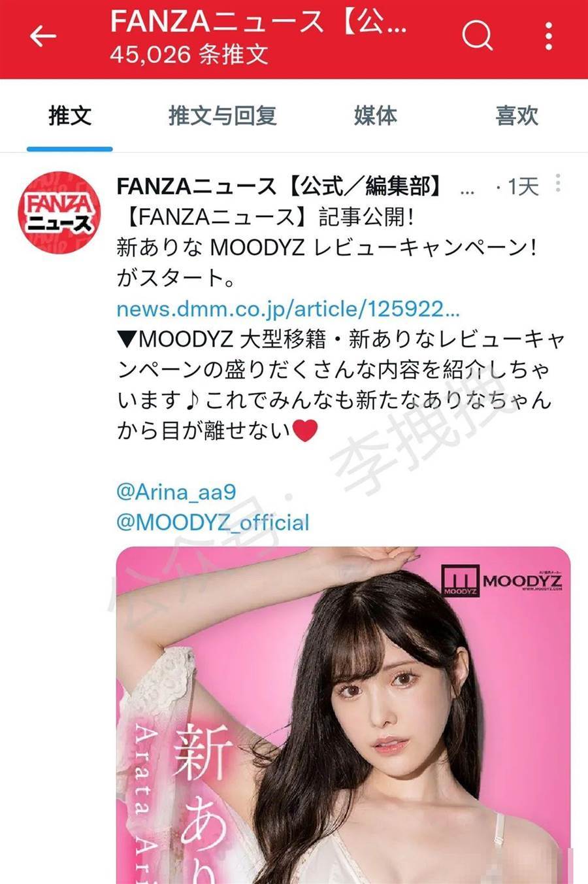The image size is (588, 884).
Task: Switch to the 推文与回复 tab
Action: coord(223,116)
